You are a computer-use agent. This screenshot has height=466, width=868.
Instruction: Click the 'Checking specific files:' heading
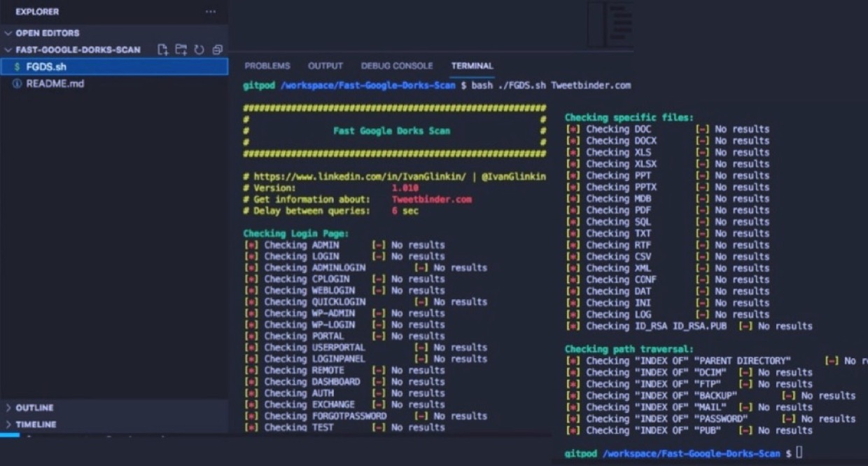pyautogui.click(x=629, y=118)
